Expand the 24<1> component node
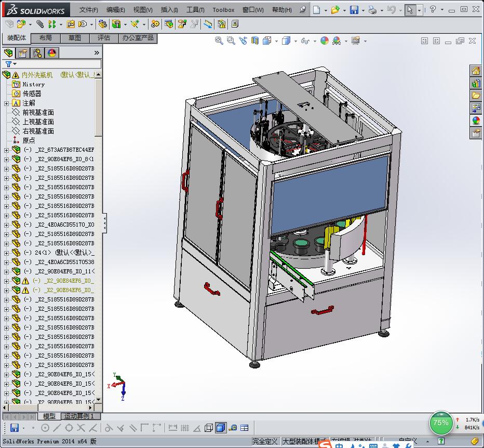The height and width of the screenshot is (448, 484). 6,253
